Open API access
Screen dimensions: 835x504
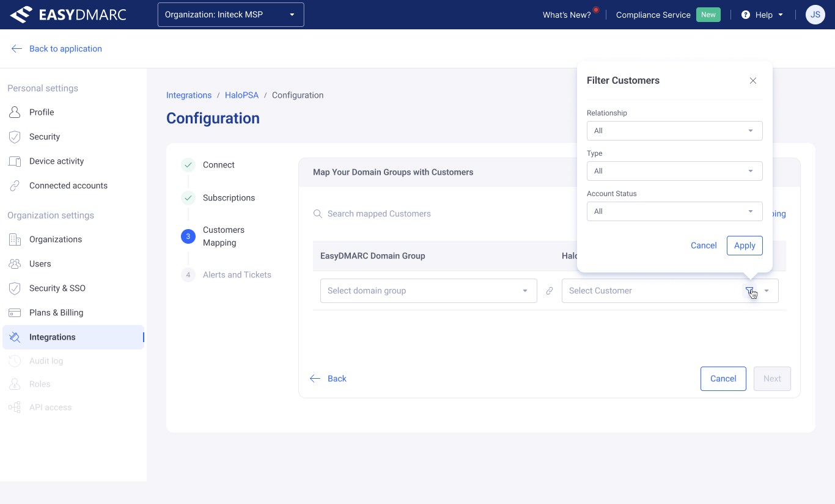pyautogui.click(x=50, y=407)
